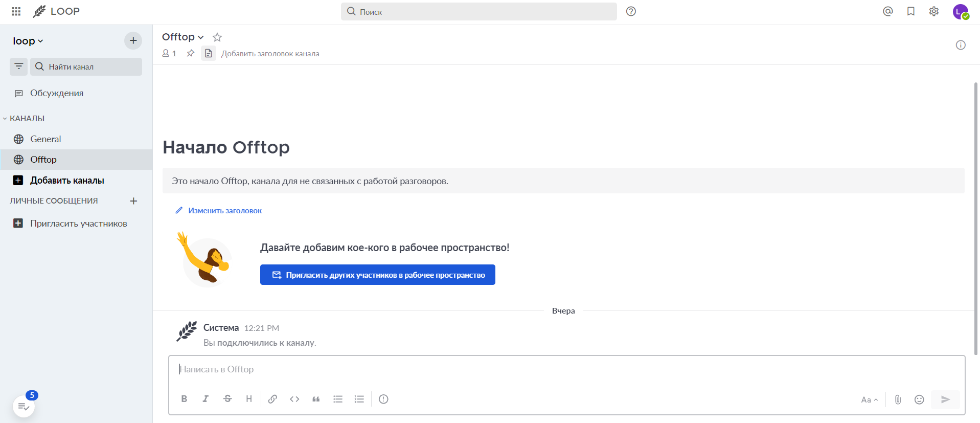Open the loop team dropdown menu
This screenshot has width=980, height=423.
click(x=28, y=41)
